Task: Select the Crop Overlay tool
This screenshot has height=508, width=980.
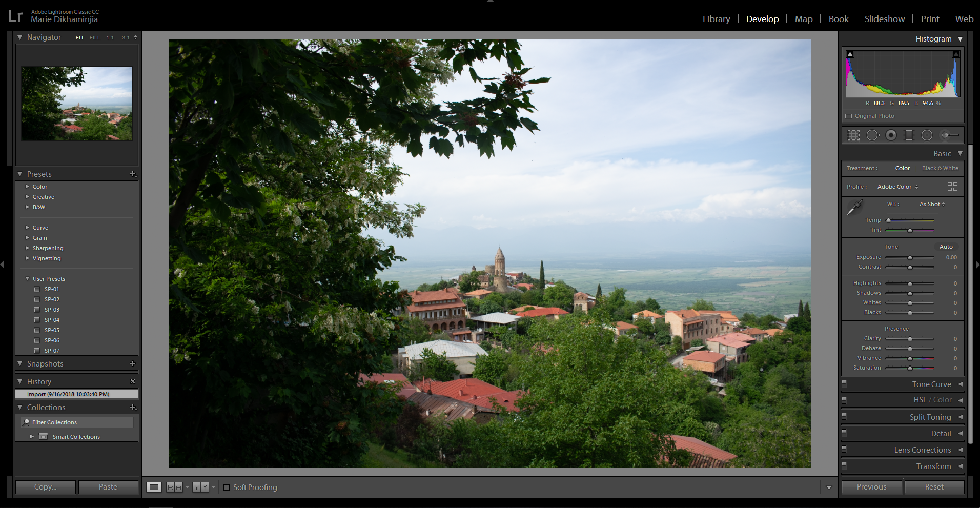Action: pos(853,135)
